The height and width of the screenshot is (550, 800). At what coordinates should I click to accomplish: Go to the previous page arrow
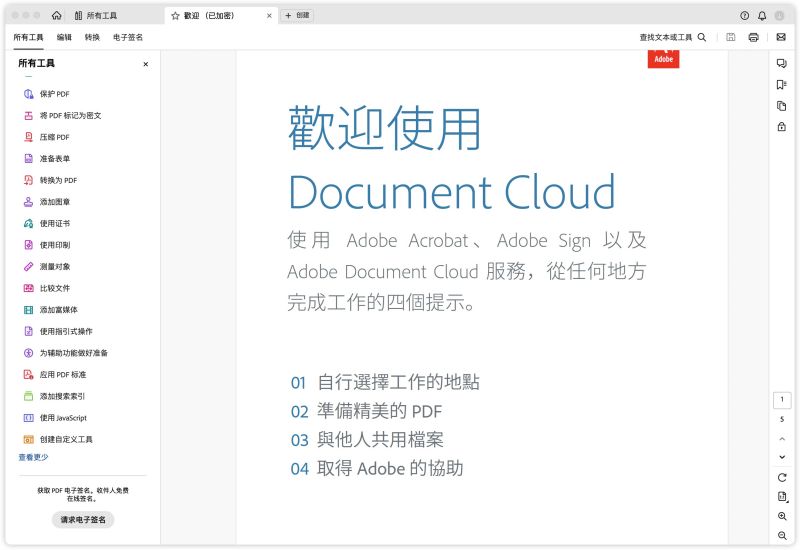782,439
